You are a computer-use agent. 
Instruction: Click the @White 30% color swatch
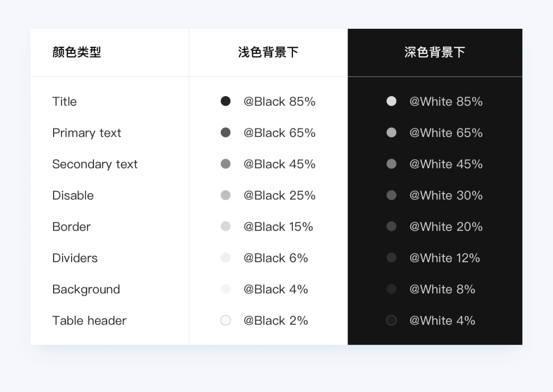pyautogui.click(x=391, y=195)
